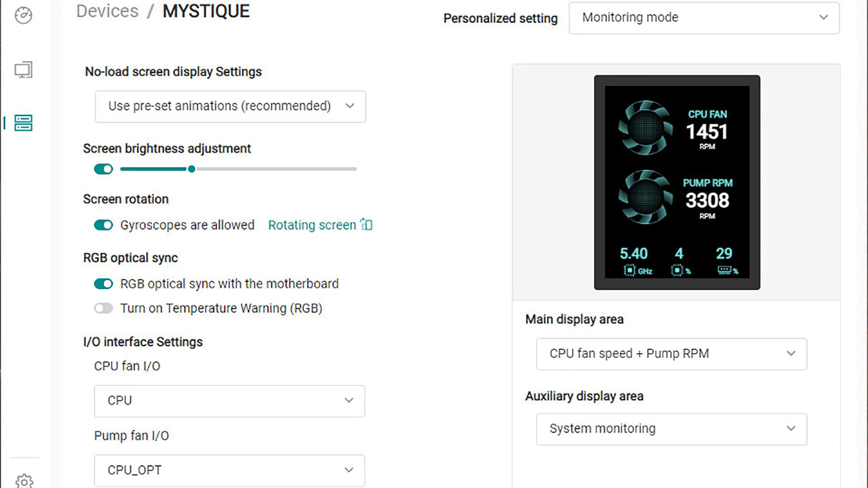Go back to Devices breadcrumb
Image resolution: width=868 pixels, height=488 pixels.
107,11
